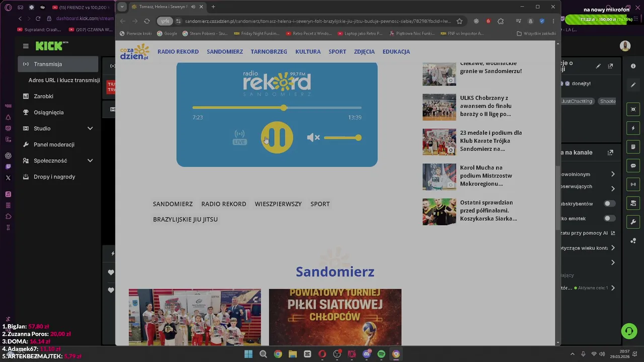
Task: Pop out the na kanale panel
Action: 610,152
